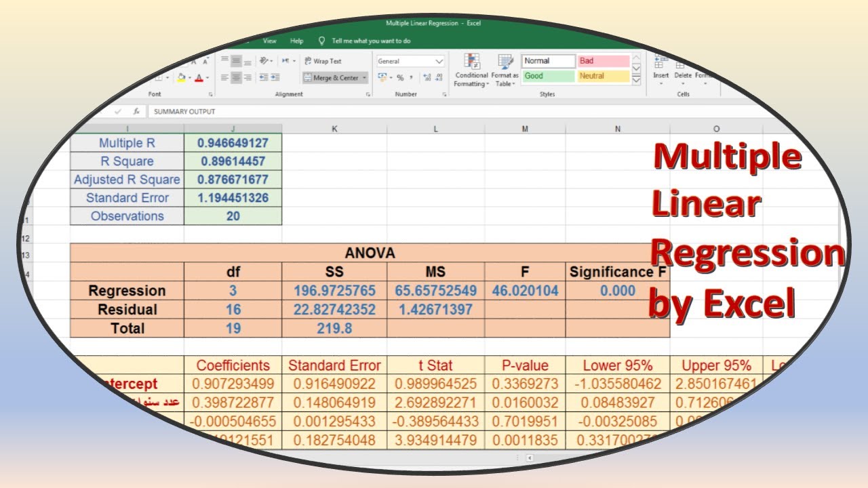Viewport: 868px width, 488px height.
Task: Select the Multiple R value 0.946649127
Action: pos(233,143)
